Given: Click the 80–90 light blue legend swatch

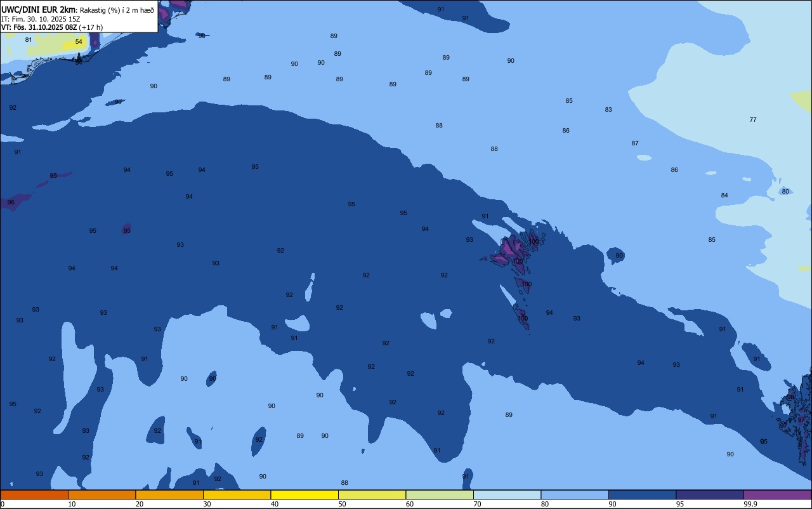Looking at the screenshot, I should (x=575, y=494).
